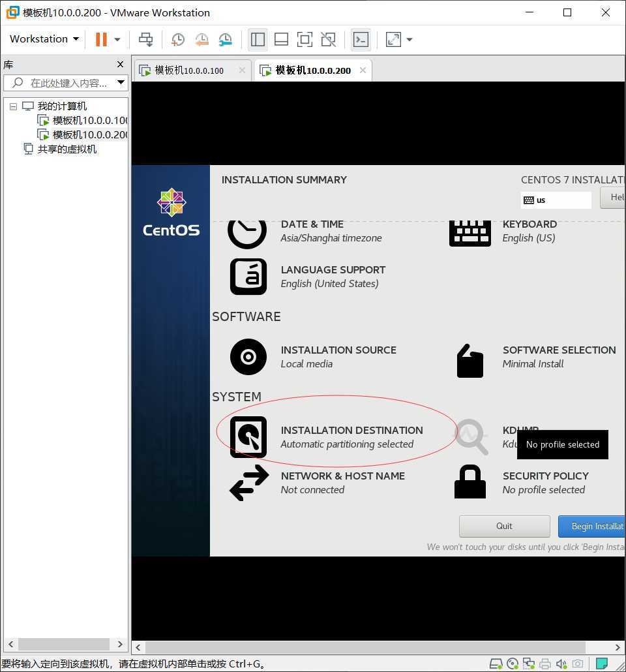Select 模板机10.0.0.200 in the library tree
Viewport: 626px width, 672px height.
click(x=90, y=134)
